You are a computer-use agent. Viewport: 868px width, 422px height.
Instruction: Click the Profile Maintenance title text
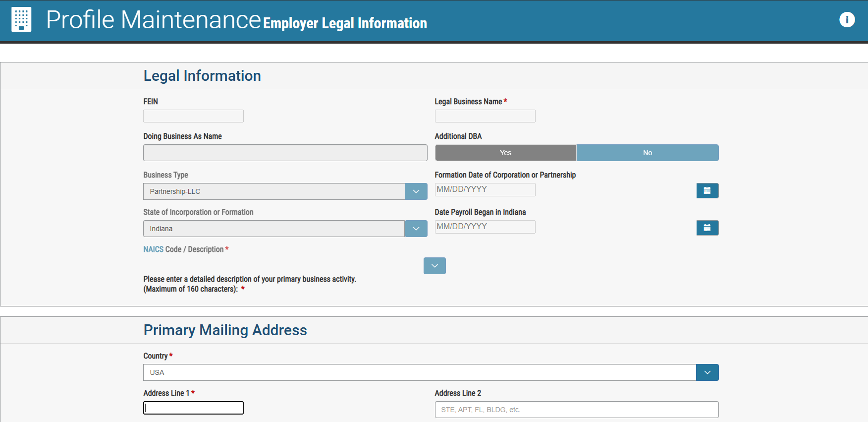pyautogui.click(x=154, y=20)
